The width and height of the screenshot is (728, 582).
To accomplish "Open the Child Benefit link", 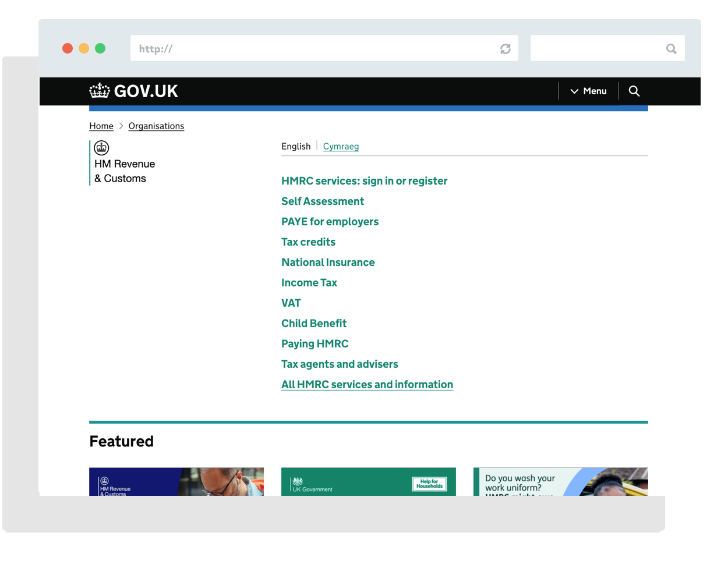I will coord(314,324).
